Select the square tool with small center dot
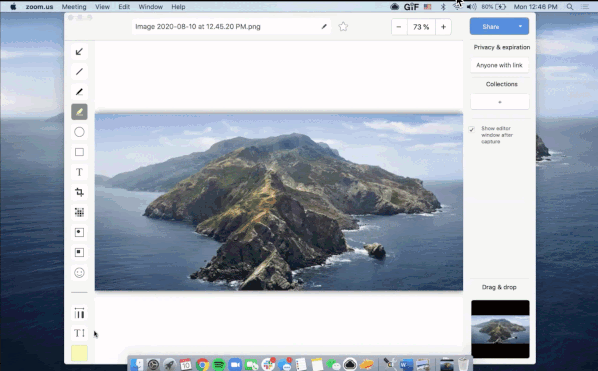 click(x=79, y=232)
